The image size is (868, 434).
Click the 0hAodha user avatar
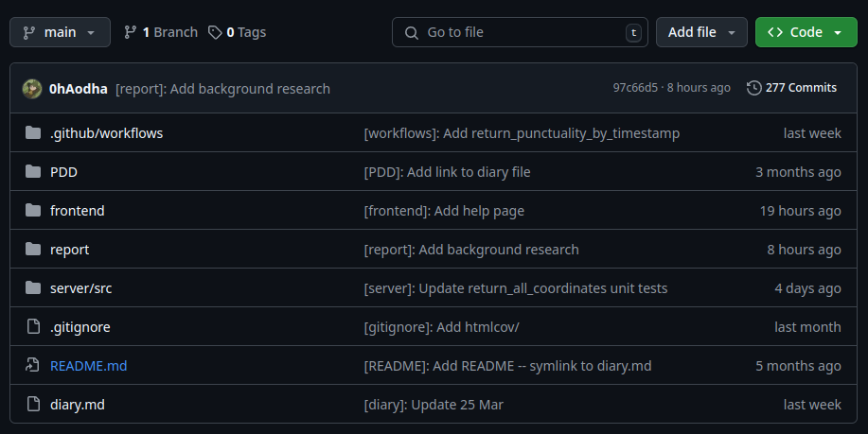pos(32,89)
